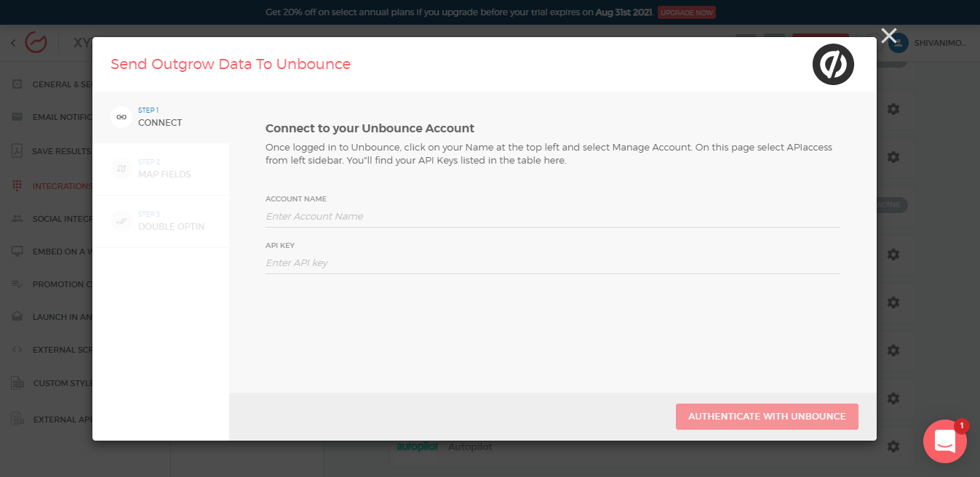Image resolution: width=980 pixels, height=477 pixels.
Task: Close the Unbounce modal with the X icon
Action: (888, 36)
